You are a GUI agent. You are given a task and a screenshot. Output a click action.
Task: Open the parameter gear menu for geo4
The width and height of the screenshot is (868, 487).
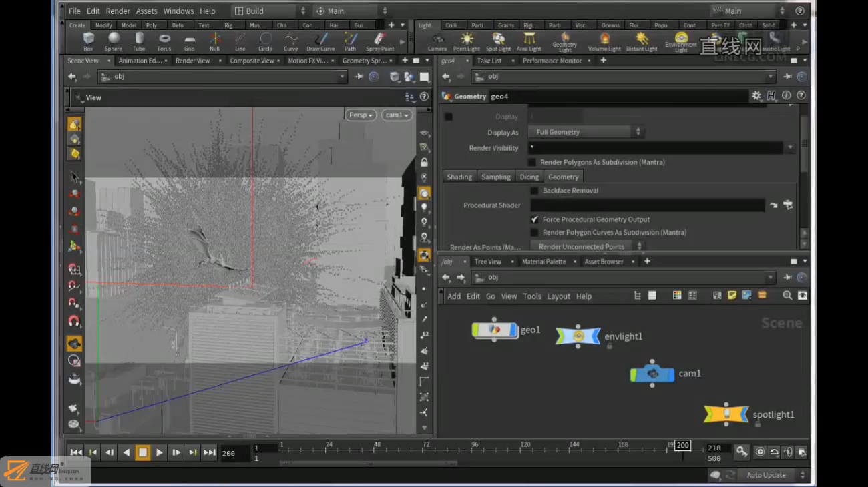pos(756,96)
